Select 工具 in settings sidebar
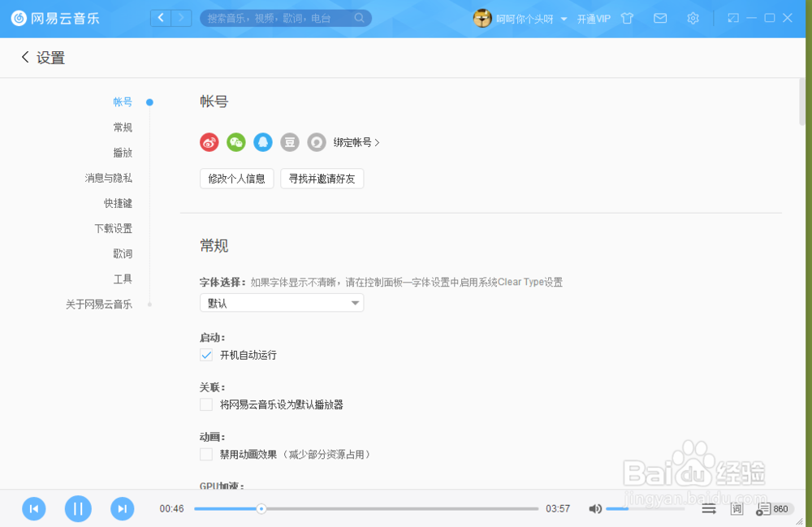 (x=123, y=279)
